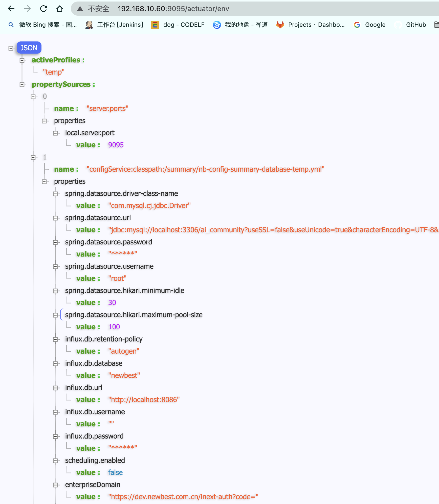Open the bookmarks folder icon at far right
This screenshot has height=504, width=439.
[x=436, y=25]
